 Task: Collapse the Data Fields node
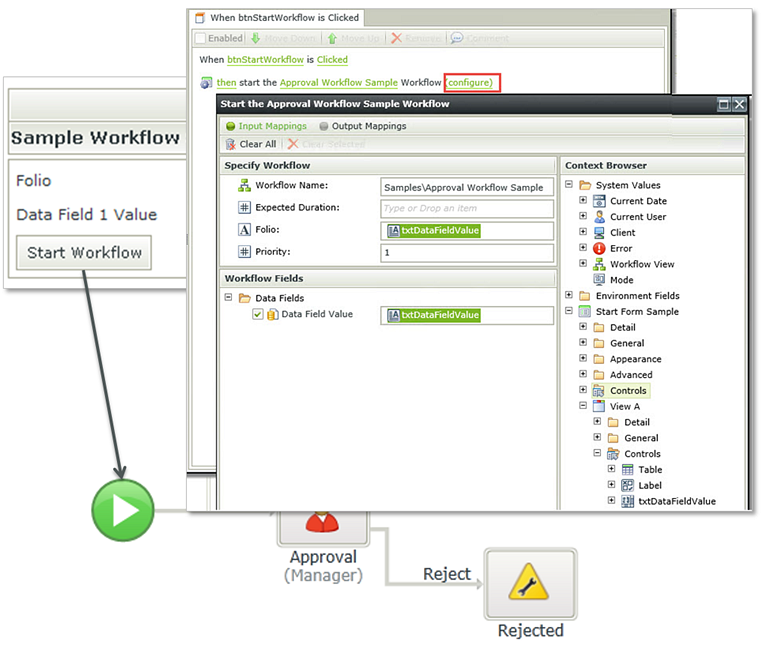[228, 297]
